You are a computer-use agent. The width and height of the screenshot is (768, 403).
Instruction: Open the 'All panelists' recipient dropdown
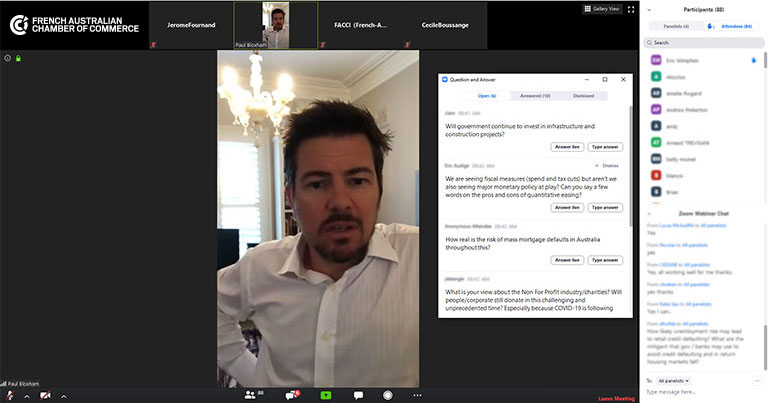[674, 380]
